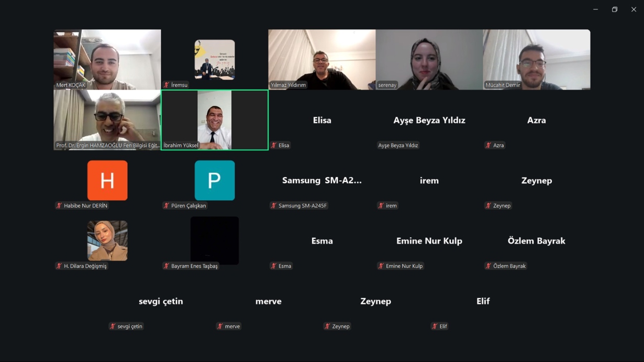Click muted mic icon for Bayram Enes Taşbaş
The height and width of the screenshot is (362, 644).
pyautogui.click(x=166, y=266)
